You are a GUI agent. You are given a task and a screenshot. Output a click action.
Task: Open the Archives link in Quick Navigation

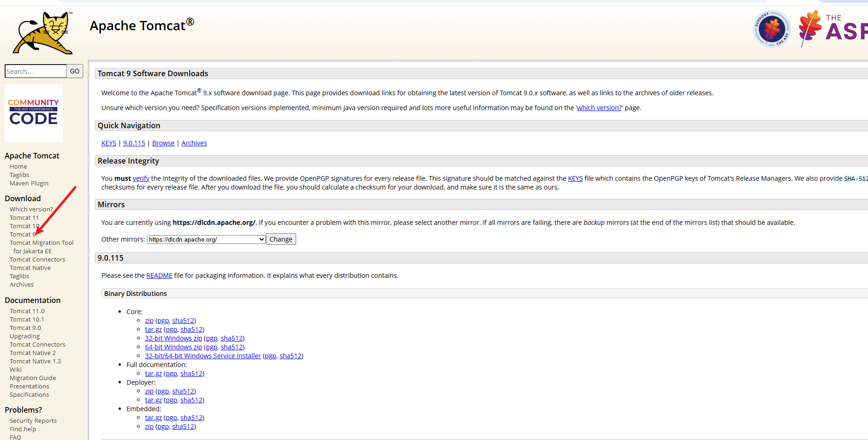tap(194, 143)
